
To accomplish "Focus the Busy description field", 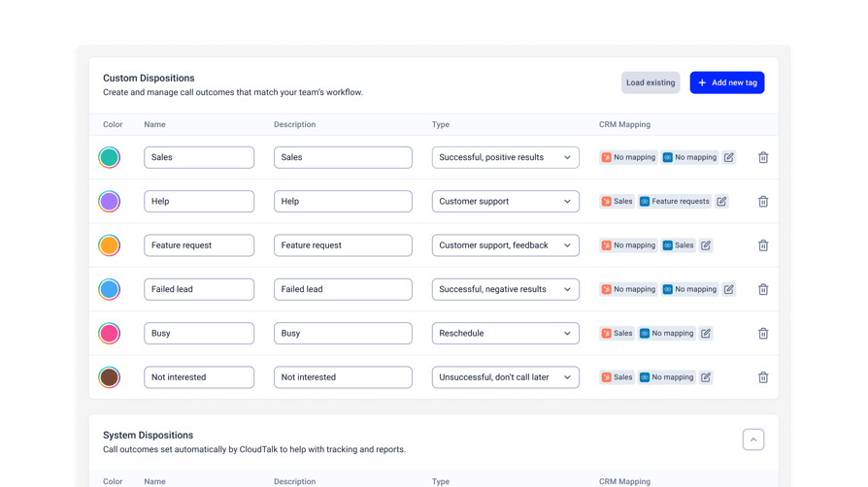I will pyautogui.click(x=343, y=333).
